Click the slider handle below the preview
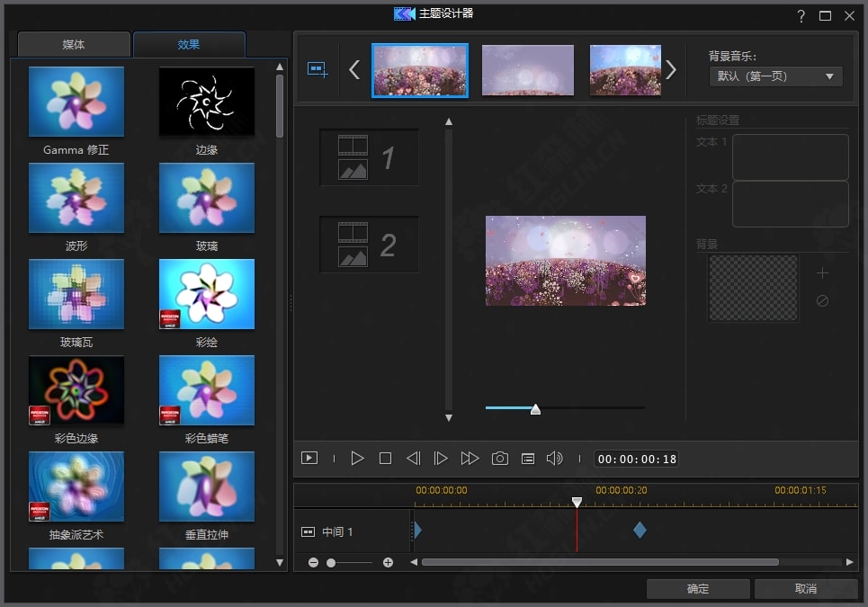The image size is (868, 607). click(x=535, y=409)
